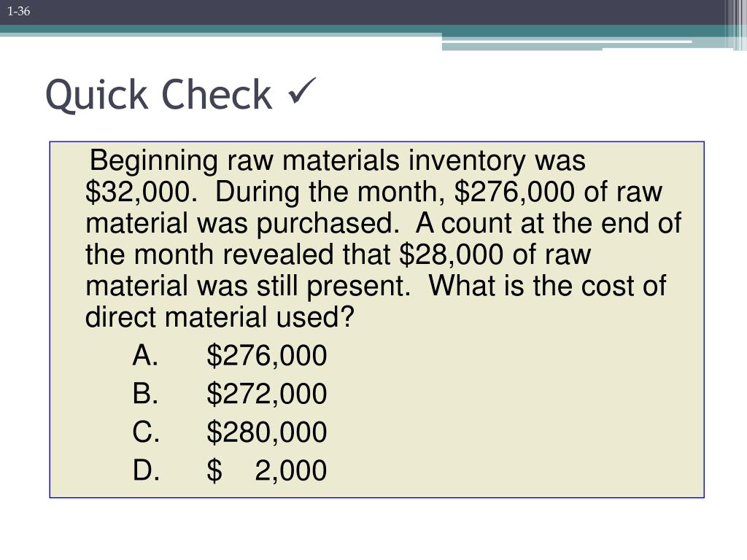747x560 pixels.
Task: Click the striped decoration at top right
Action: click(735, 25)
